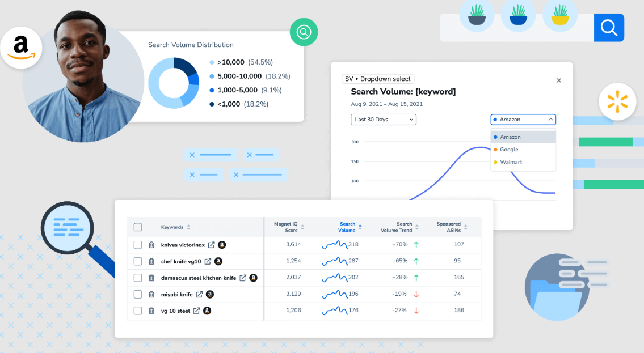Click Amazon badge on knives victorinox row
644x353 pixels.
pos(222,245)
